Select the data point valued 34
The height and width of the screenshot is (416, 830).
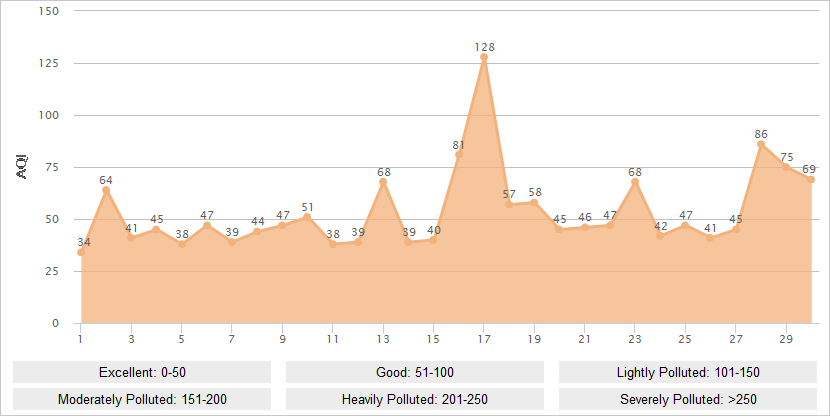(x=81, y=252)
